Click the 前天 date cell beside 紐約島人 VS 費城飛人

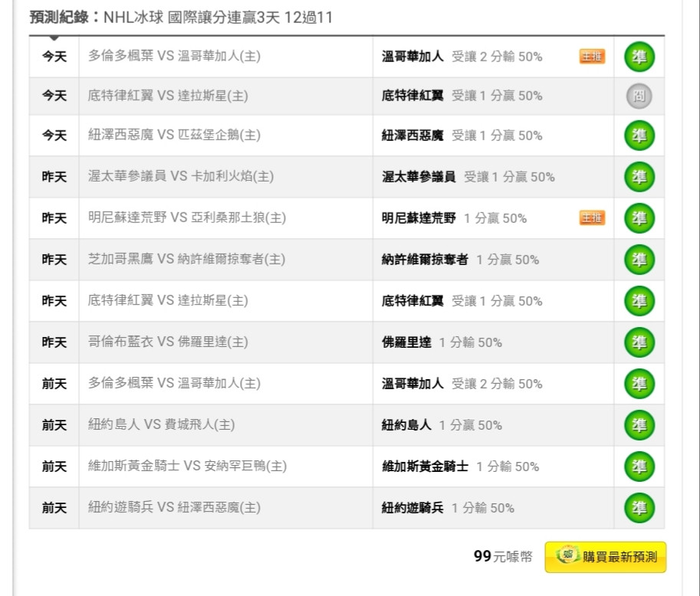point(54,425)
